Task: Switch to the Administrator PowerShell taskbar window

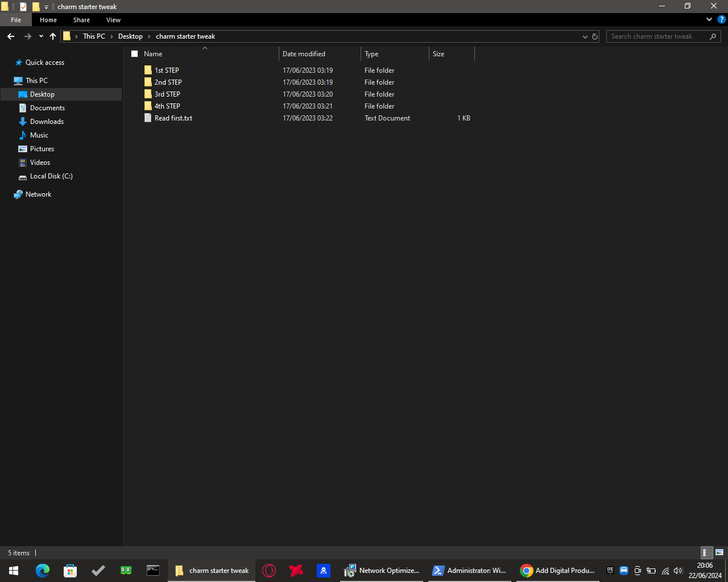Action: tap(469, 571)
